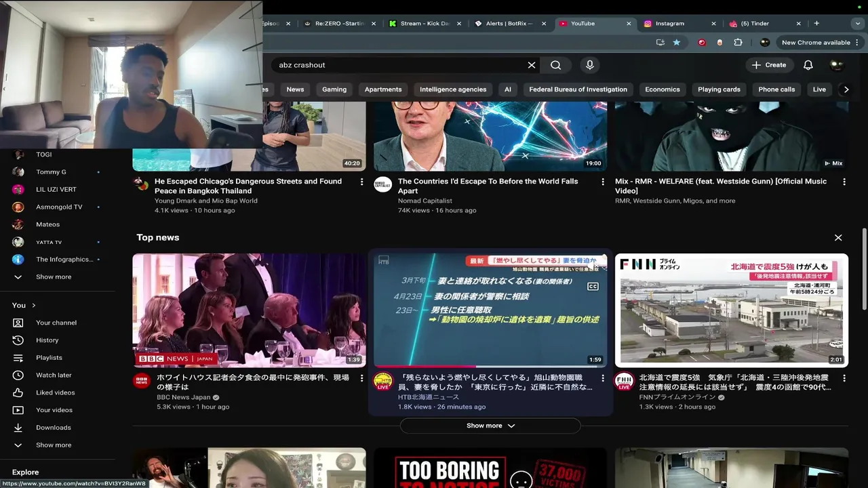
Task: Open LIL UZI VERT subscription
Action: pos(58,190)
